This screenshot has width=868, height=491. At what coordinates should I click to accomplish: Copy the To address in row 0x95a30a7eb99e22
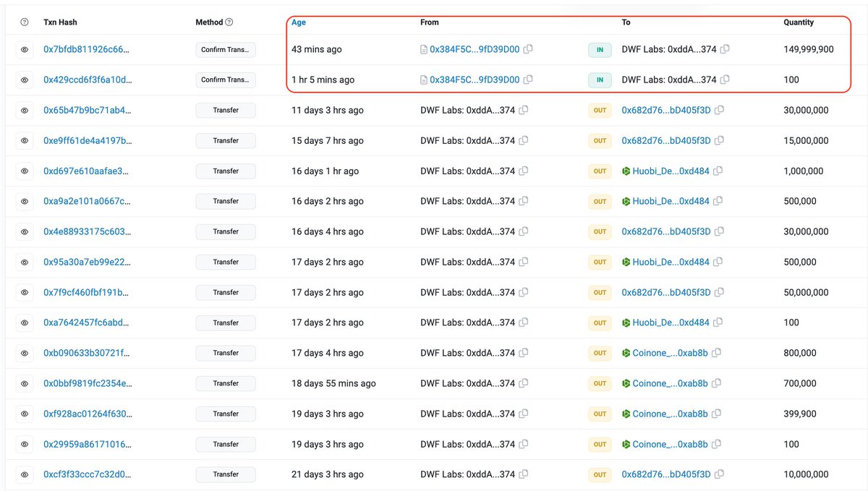click(718, 262)
